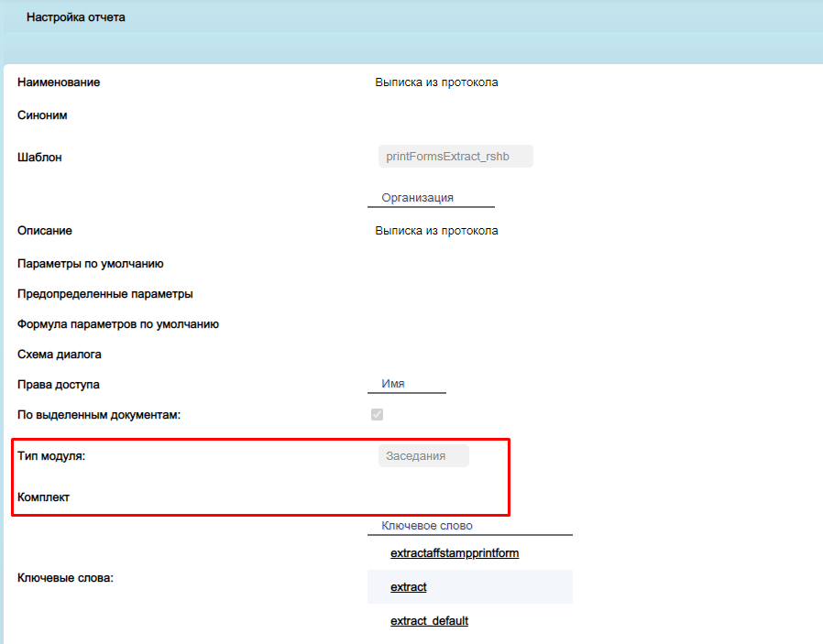This screenshot has height=644, width=823.
Task: Click the 'Выписка из протокола' description value
Action: pyautogui.click(x=436, y=231)
